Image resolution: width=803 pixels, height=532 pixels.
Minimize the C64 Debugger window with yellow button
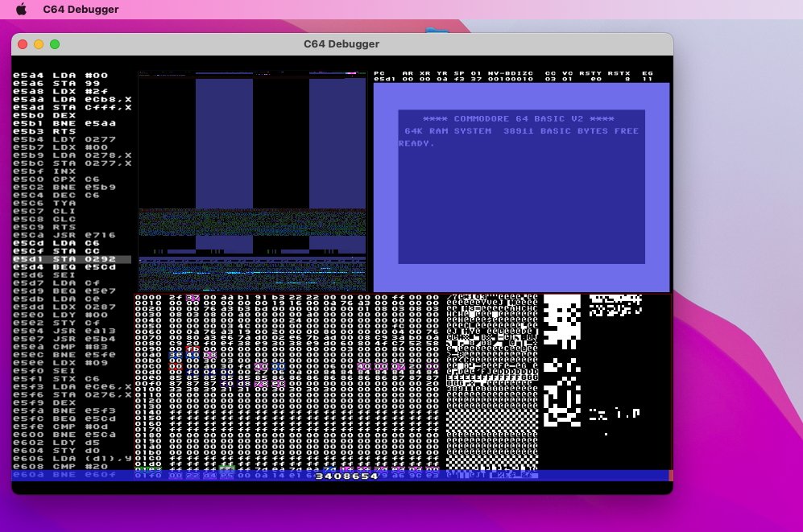click(39, 44)
